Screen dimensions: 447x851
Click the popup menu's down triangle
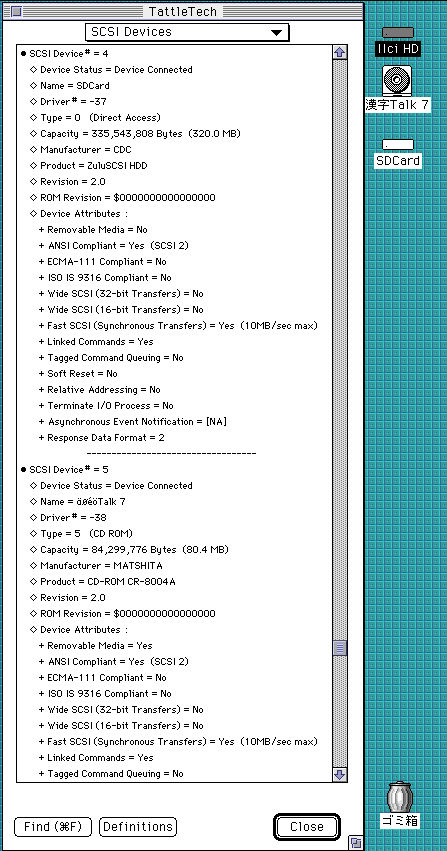coord(277,33)
